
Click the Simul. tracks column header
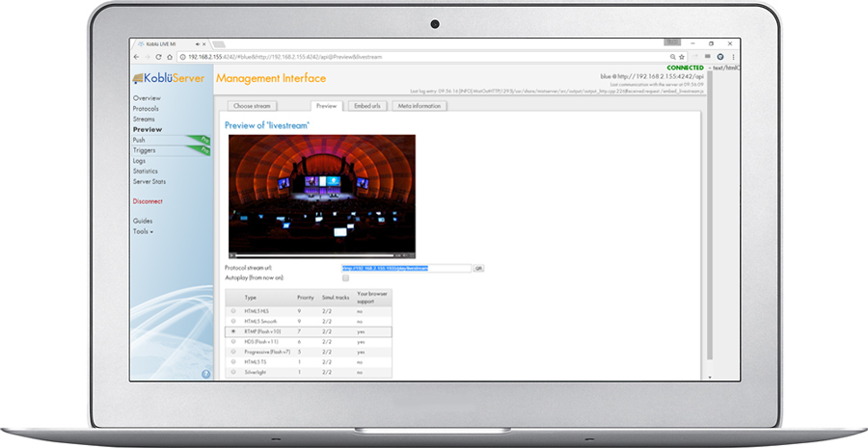(x=336, y=298)
